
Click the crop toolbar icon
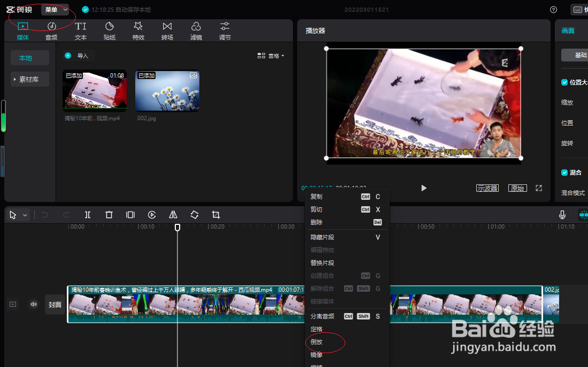(x=215, y=215)
